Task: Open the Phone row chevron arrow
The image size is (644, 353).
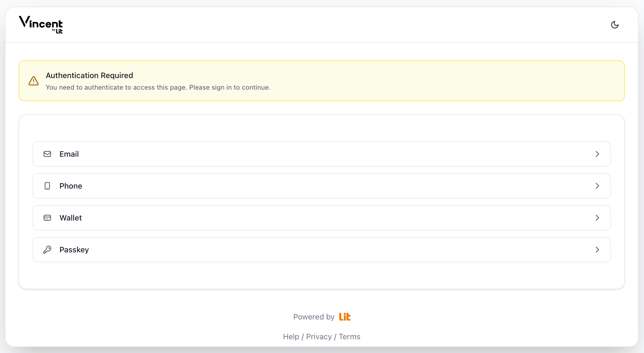Action: pyautogui.click(x=597, y=186)
